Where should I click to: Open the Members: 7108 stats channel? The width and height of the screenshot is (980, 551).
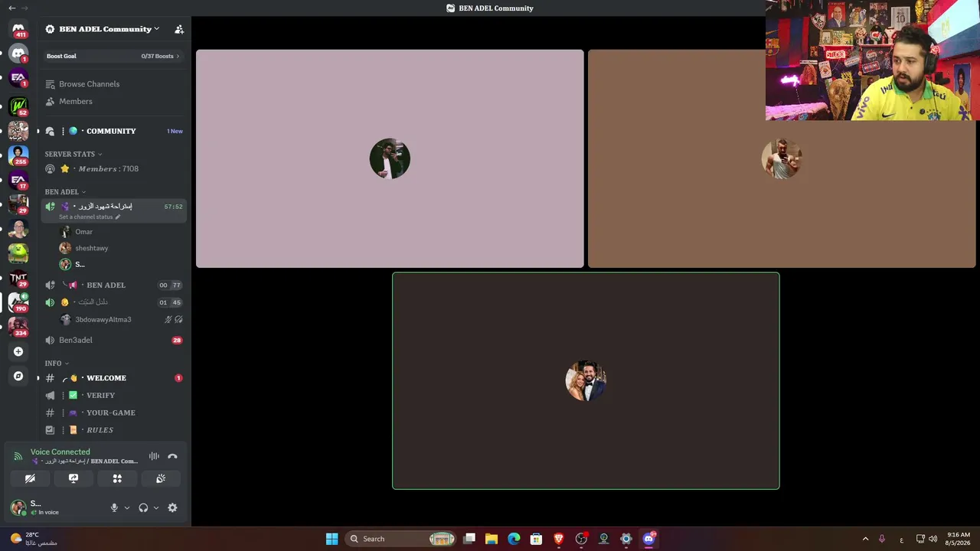[113, 168]
